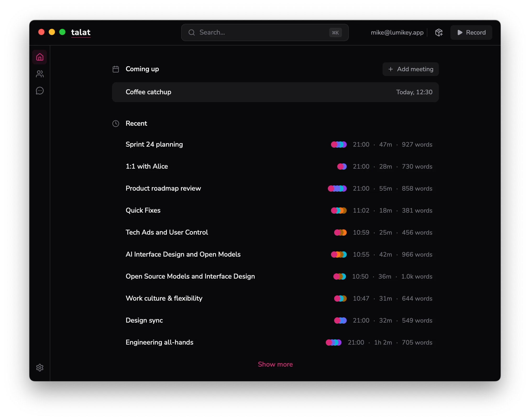Click the Add meeting button
The height and width of the screenshot is (420, 530).
(410, 69)
